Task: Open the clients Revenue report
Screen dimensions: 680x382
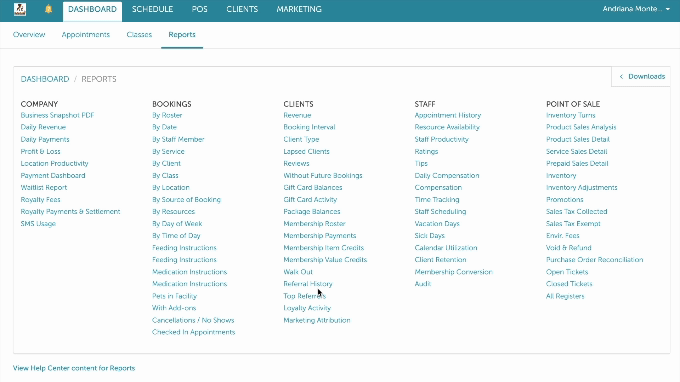Action: point(297,115)
